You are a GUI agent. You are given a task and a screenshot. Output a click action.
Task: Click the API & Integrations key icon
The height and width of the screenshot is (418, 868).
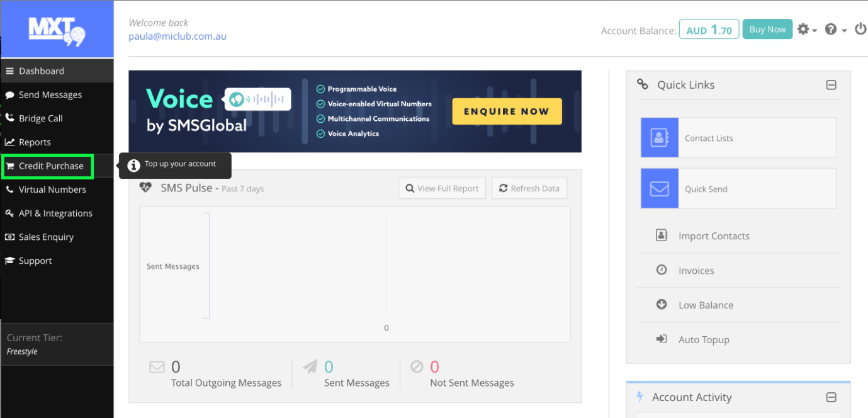tap(9, 213)
